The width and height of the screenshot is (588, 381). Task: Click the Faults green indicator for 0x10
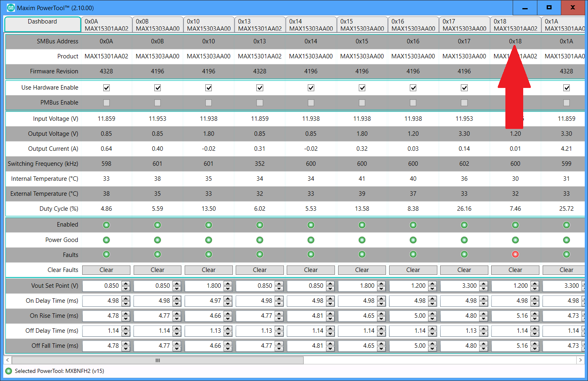click(x=209, y=255)
